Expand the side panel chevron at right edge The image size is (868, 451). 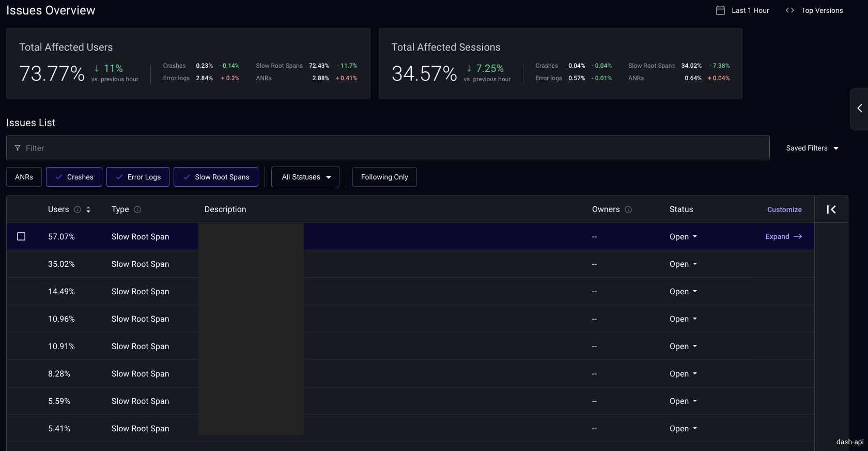860,108
